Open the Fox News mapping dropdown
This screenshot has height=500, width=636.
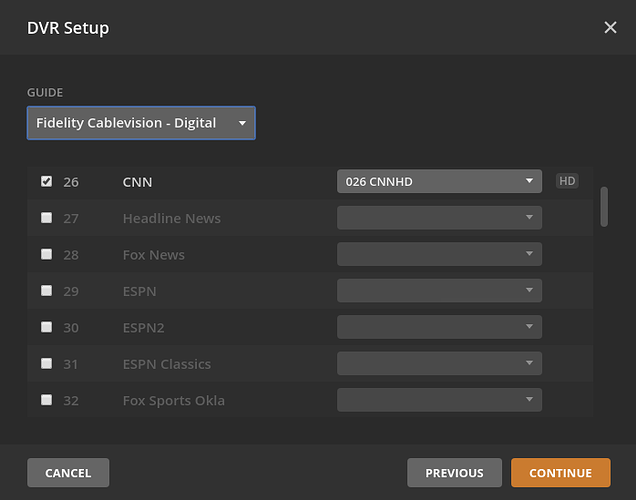tap(439, 254)
